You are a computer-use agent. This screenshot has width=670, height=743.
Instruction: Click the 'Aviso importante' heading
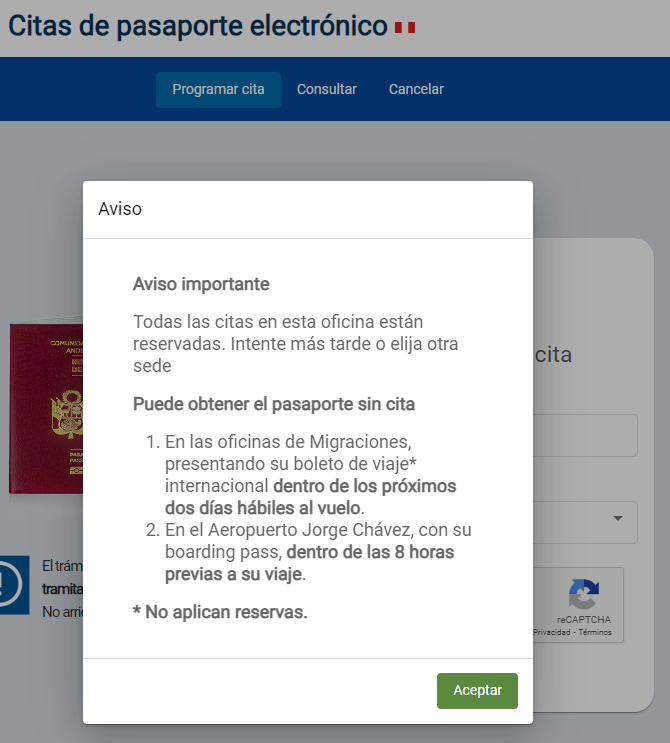[201, 284]
